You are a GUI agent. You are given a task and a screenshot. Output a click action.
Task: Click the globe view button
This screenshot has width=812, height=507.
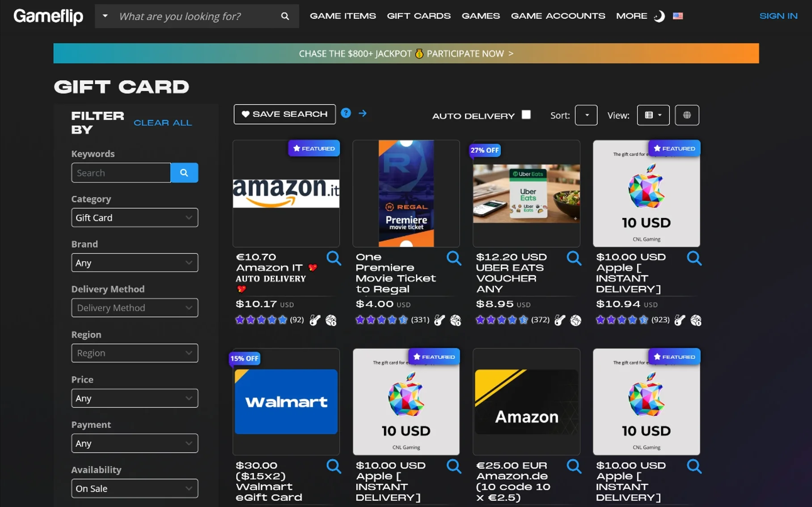coord(687,115)
